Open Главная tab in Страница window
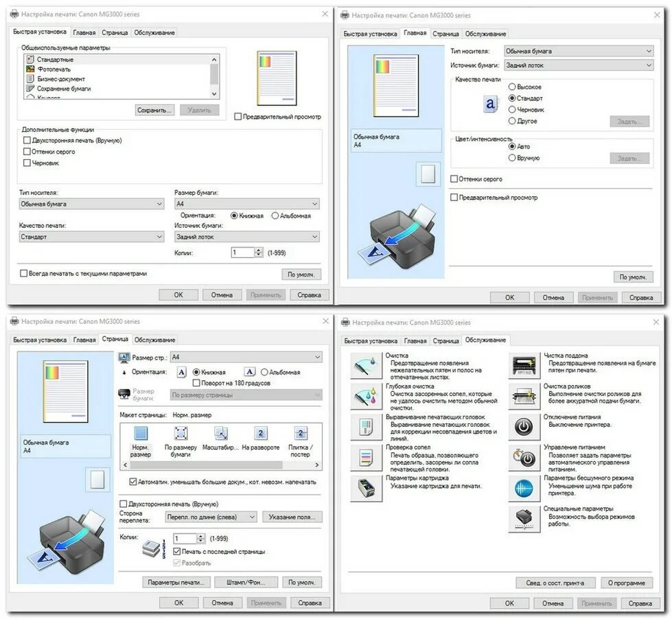 point(84,340)
